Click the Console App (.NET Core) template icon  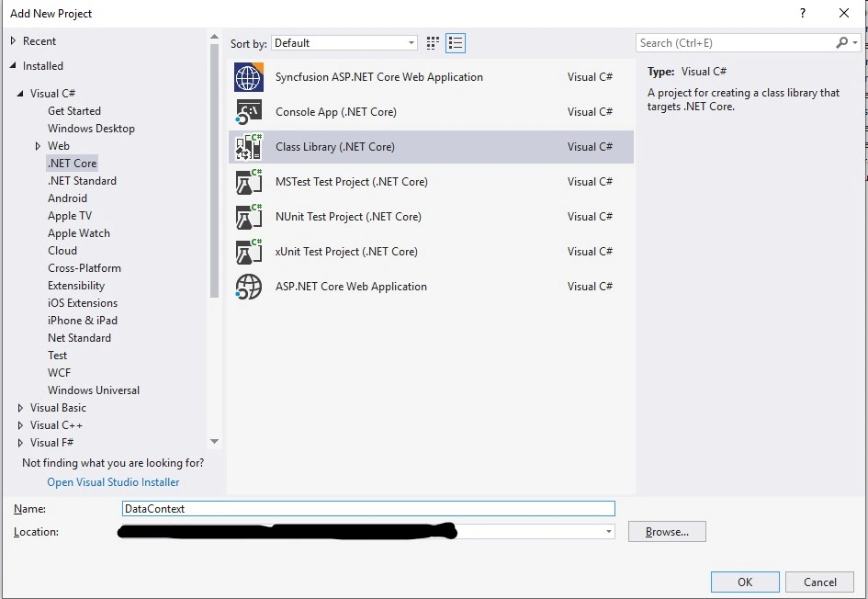tap(249, 112)
